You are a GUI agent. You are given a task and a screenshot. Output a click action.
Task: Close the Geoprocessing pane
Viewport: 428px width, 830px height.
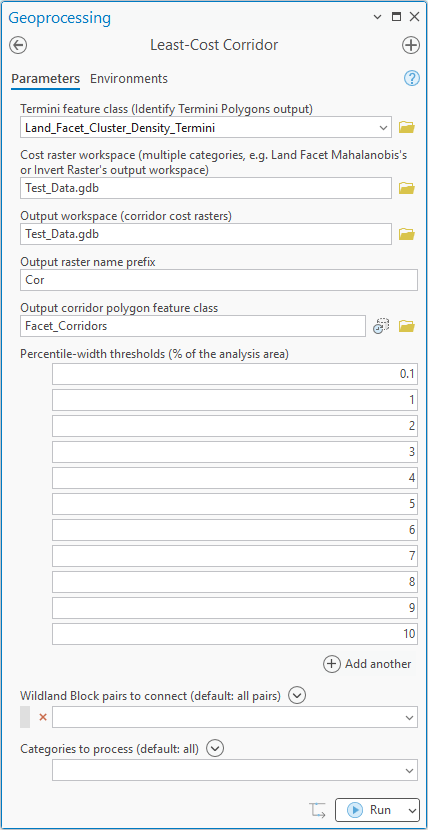pyautogui.click(x=414, y=17)
